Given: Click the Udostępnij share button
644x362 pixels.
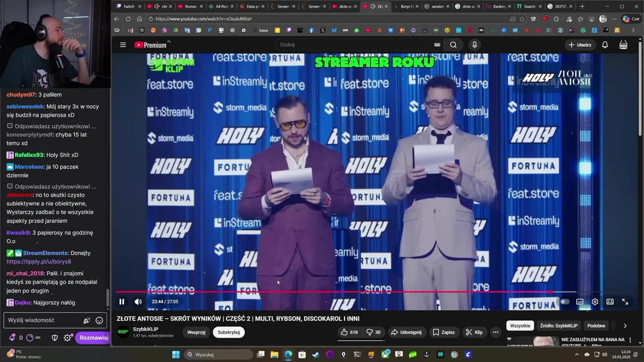Looking at the screenshot, I should coord(407,332).
